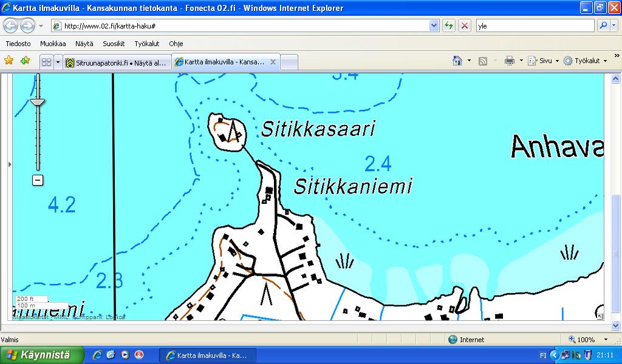Image resolution: width=622 pixels, height=364 pixels.
Task: Switch to the Sitruunapatonki.fi tab
Action: pos(117,62)
